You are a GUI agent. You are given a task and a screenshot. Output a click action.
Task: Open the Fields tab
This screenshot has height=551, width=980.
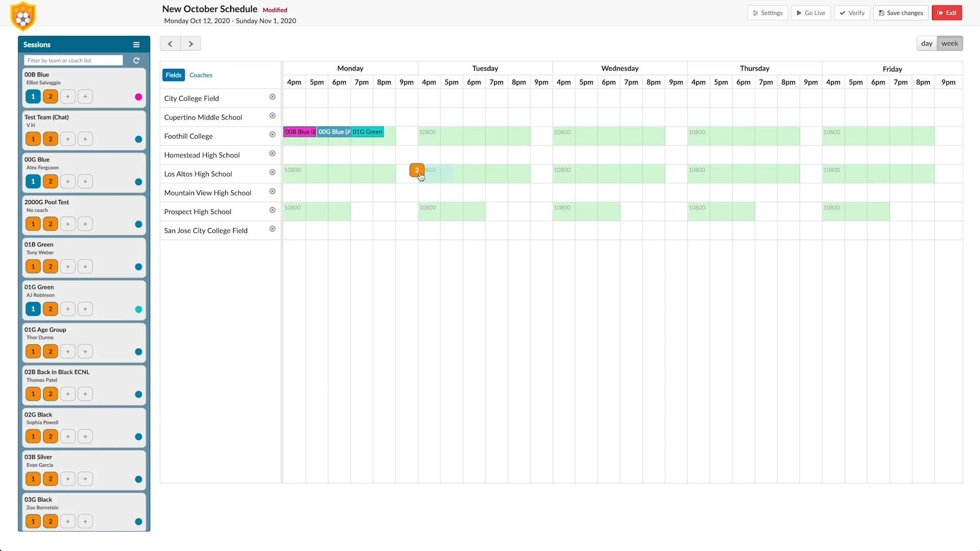tap(174, 75)
